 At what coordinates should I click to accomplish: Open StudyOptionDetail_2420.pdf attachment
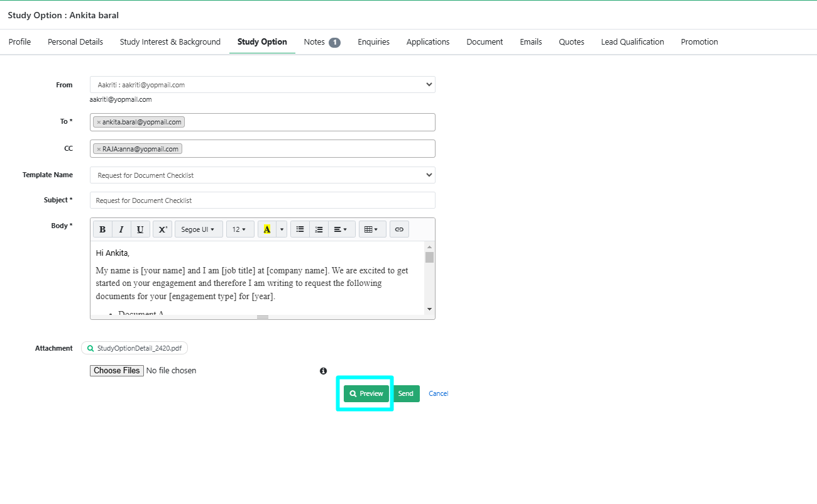(x=134, y=348)
